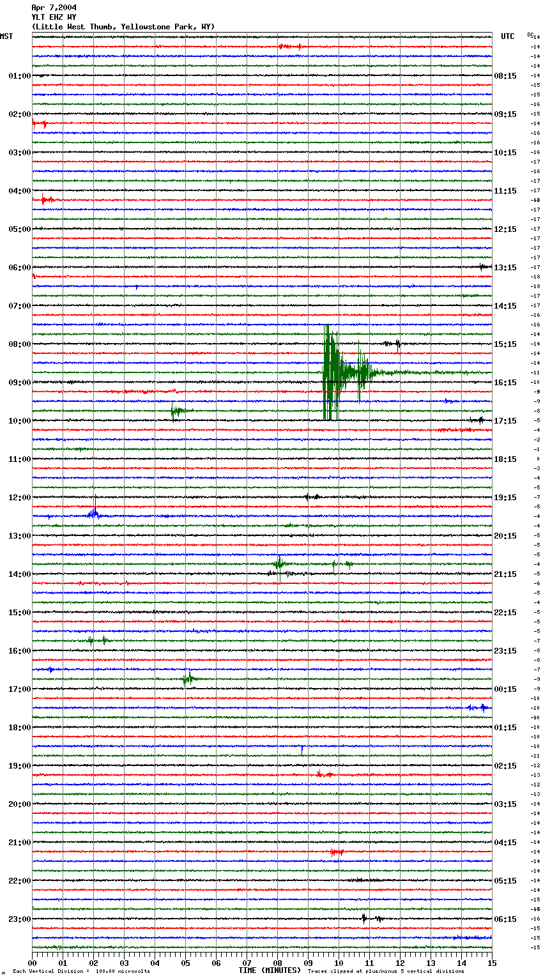This screenshot has width=543, height=980.
Task: Select the MST time label '19:00'
Action: [20, 766]
